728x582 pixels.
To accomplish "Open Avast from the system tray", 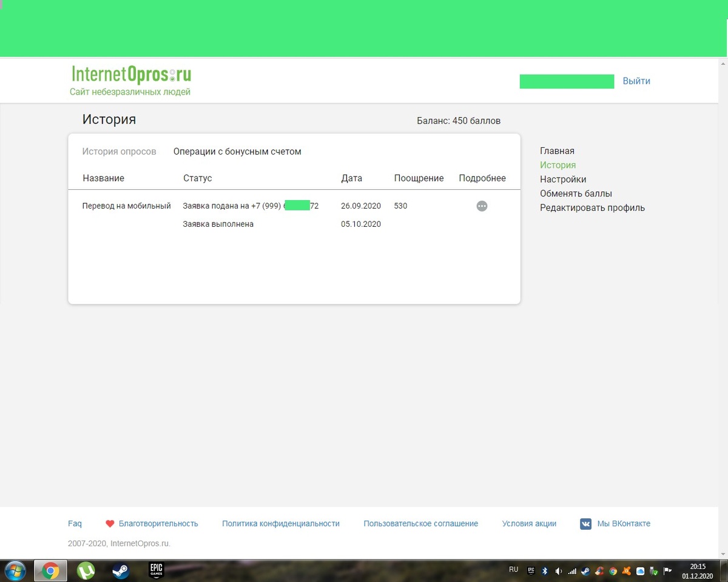I will 626,570.
